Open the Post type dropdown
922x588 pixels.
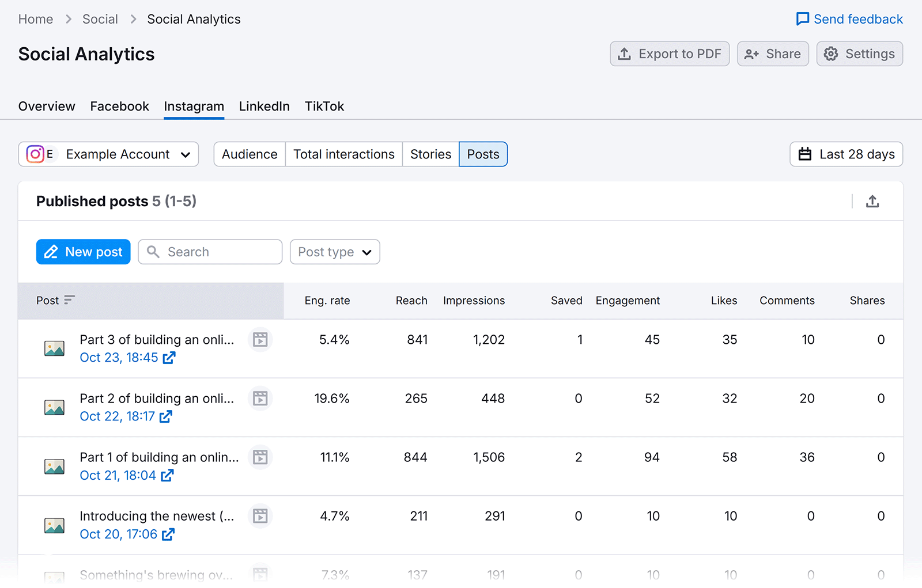tap(334, 252)
